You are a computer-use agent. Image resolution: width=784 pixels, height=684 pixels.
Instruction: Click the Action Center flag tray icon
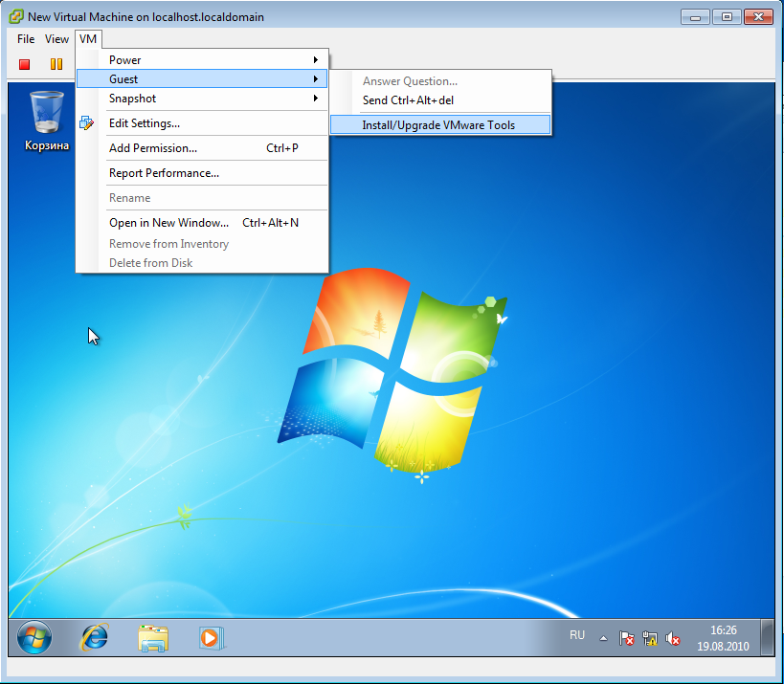[626, 638]
